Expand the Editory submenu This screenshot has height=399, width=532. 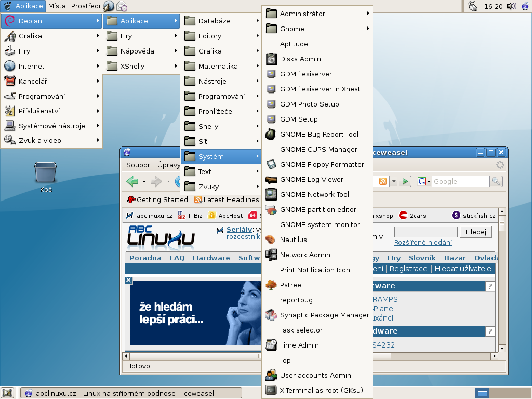point(221,36)
